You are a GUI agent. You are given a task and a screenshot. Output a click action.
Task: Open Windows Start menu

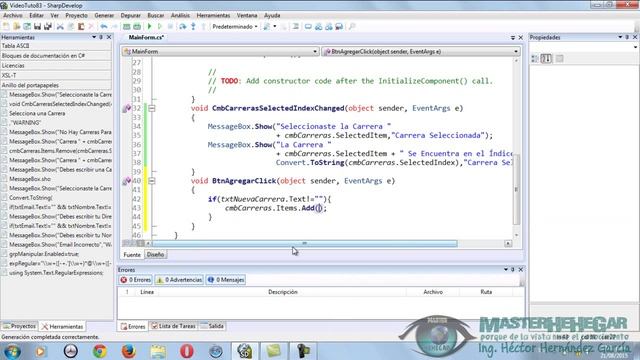tap(12, 351)
